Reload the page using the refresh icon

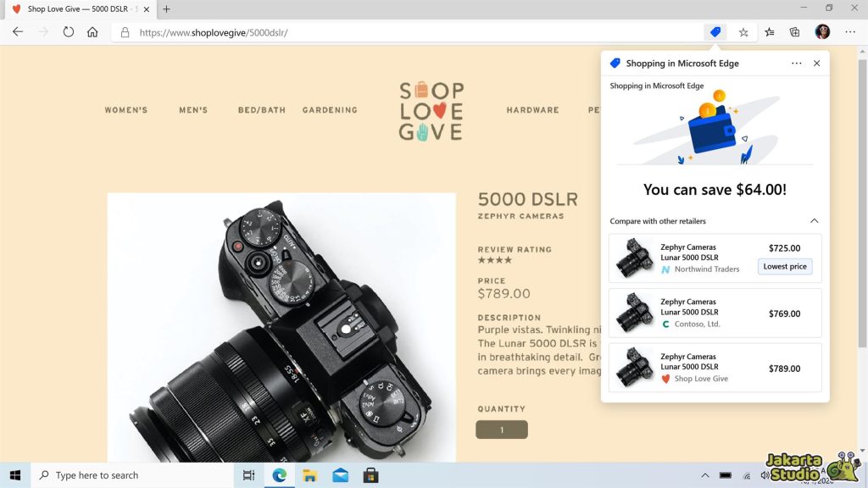pos(68,31)
